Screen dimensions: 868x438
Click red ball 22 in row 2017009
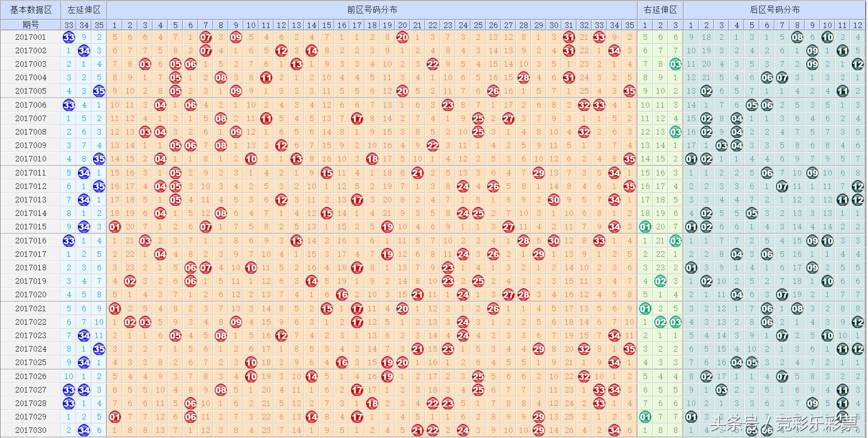click(x=432, y=145)
